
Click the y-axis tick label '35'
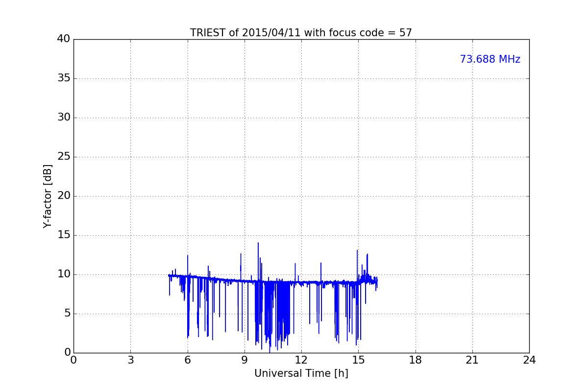tap(64, 78)
